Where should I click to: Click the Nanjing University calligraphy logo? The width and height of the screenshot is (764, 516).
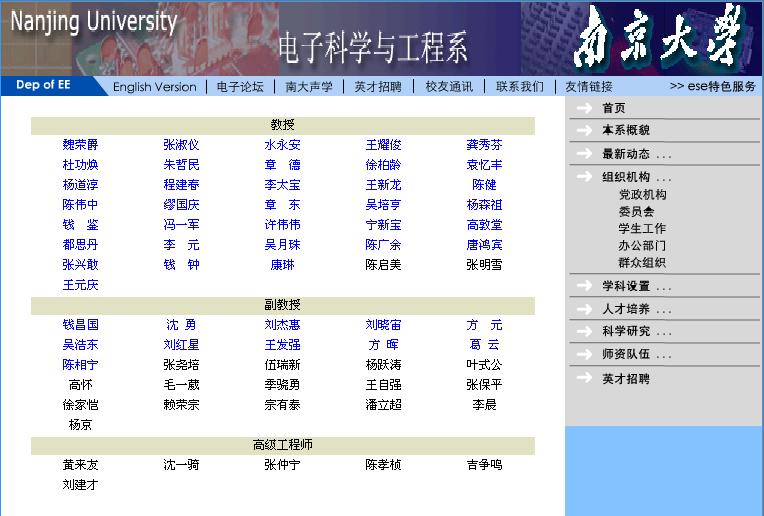point(661,38)
